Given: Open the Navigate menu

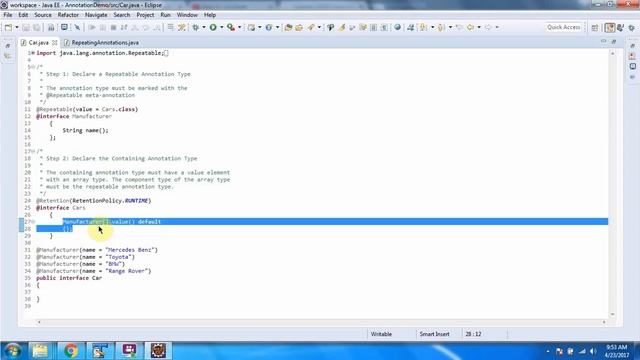Looking at the screenshot, I should click(x=96, y=15).
